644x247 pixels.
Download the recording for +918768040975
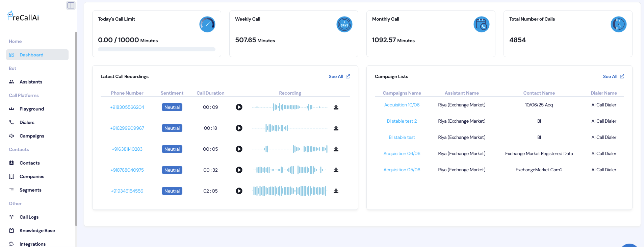[336, 170]
